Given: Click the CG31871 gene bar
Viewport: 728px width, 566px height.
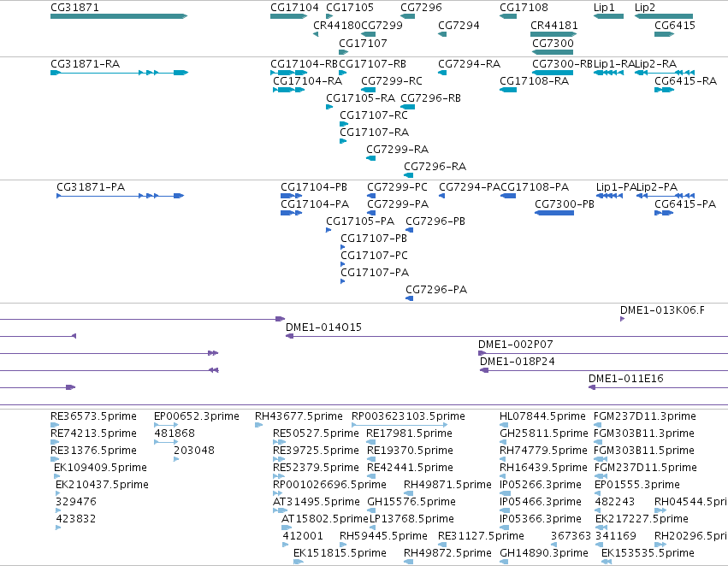Looking at the screenshot, I should (x=119, y=16).
